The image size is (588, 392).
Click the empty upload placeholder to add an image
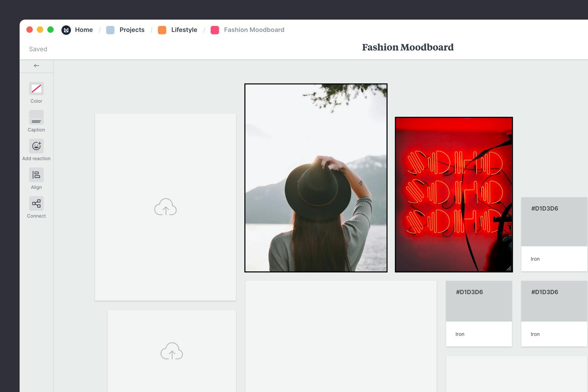pyautogui.click(x=165, y=207)
